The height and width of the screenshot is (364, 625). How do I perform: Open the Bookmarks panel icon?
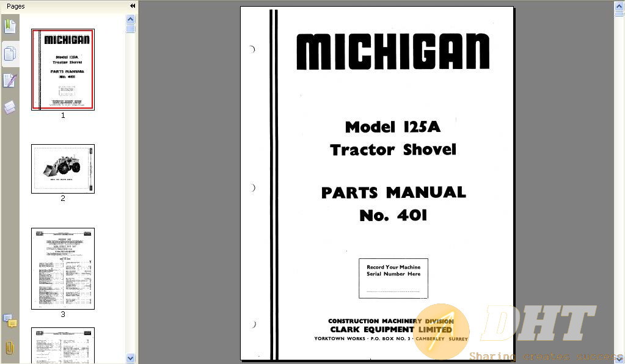10,27
